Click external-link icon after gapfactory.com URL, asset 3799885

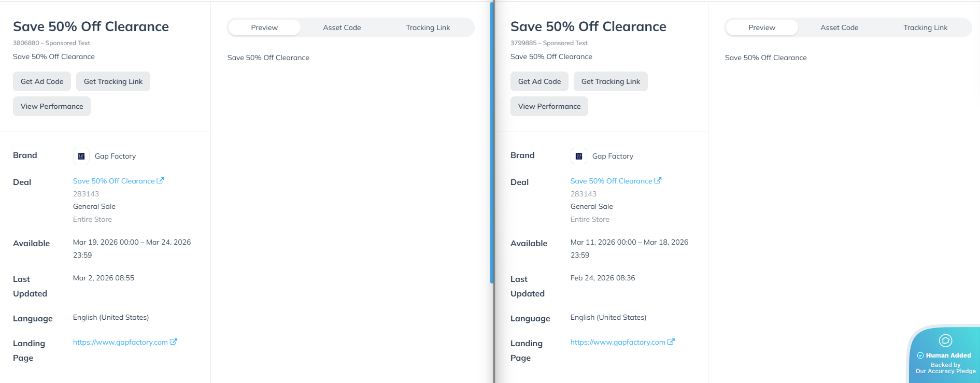pyautogui.click(x=671, y=342)
